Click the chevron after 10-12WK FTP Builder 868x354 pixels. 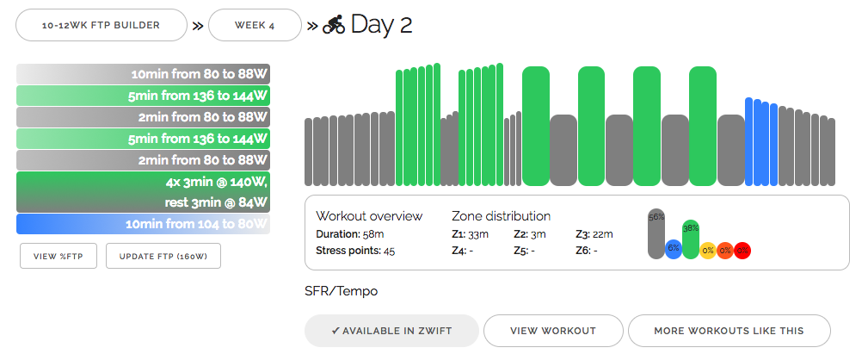[198, 26]
